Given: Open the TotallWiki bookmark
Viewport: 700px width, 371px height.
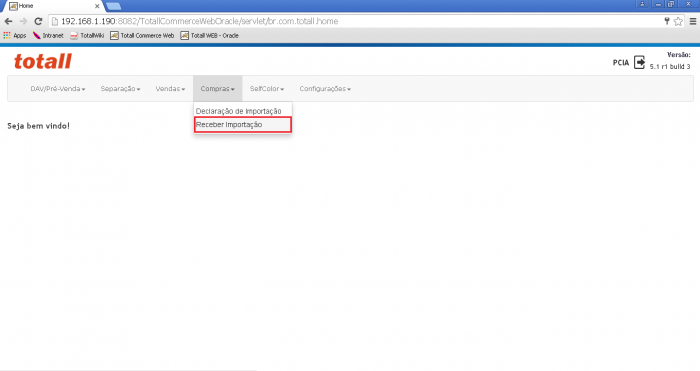Looking at the screenshot, I should (x=87, y=35).
